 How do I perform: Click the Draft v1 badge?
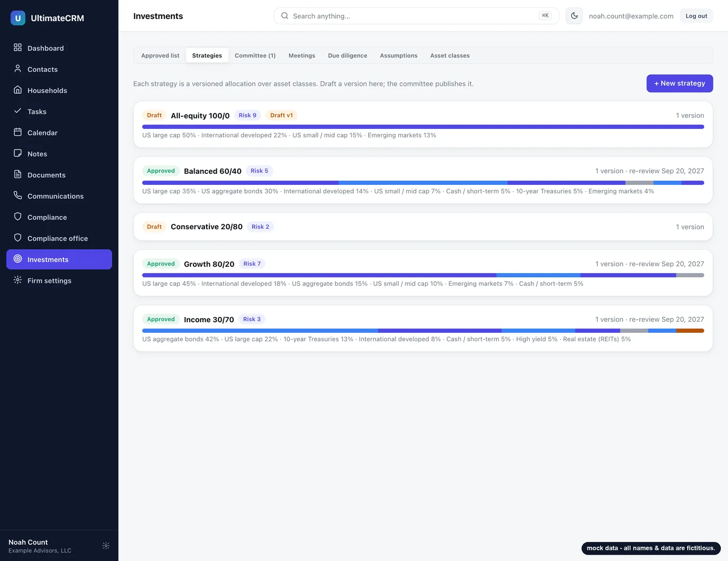(281, 115)
